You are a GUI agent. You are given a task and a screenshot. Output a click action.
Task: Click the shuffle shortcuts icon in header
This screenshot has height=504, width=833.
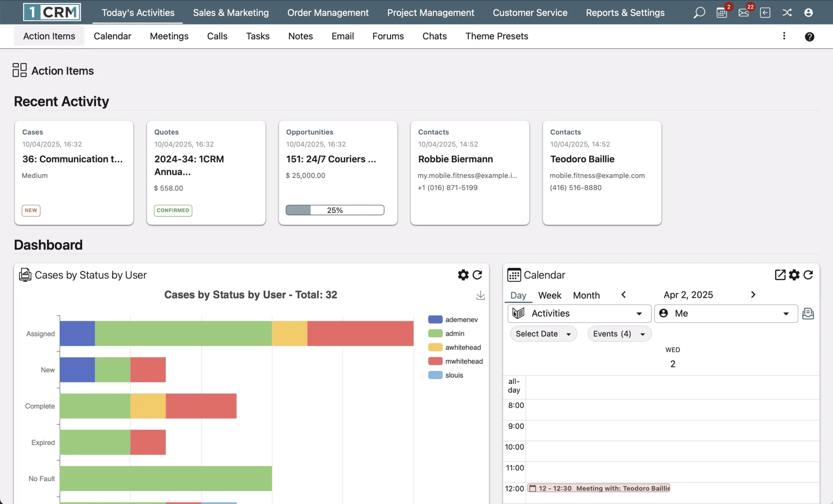pyautogui.click(x=787, y=13)
